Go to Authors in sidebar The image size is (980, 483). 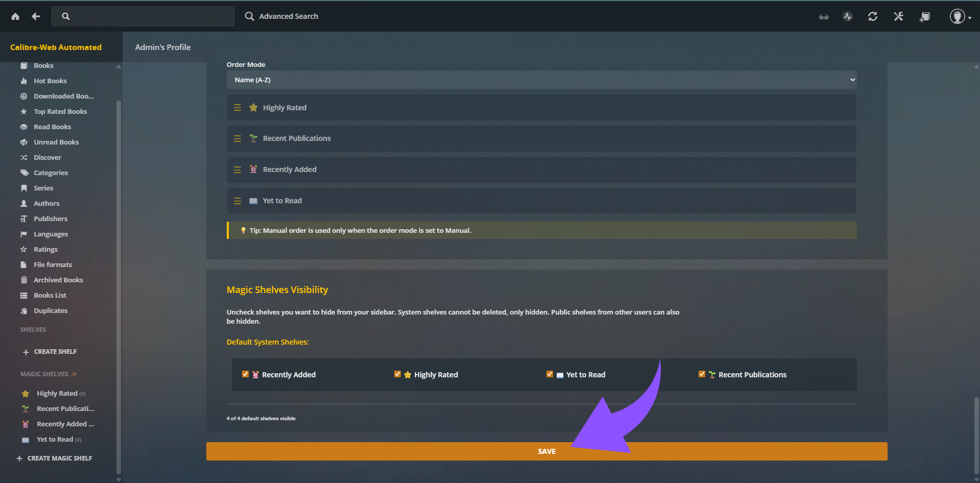tap(46, 203)
